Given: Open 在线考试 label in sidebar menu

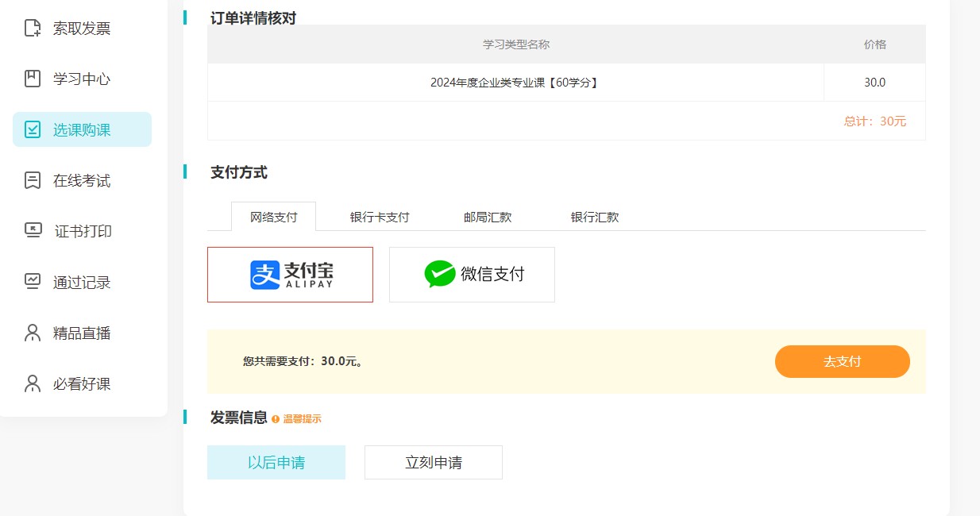Looking at the screenshot, I should click(82, 181).
